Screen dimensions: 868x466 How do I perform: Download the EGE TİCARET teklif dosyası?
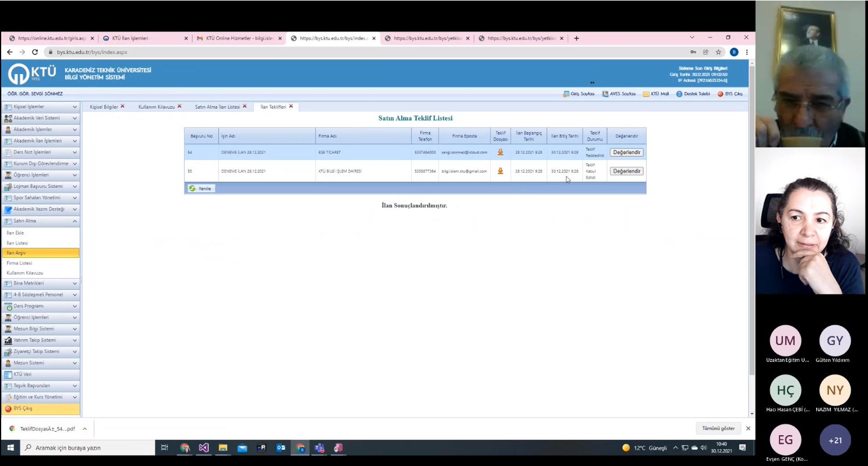pyautogui.click(x=500, y=152)
